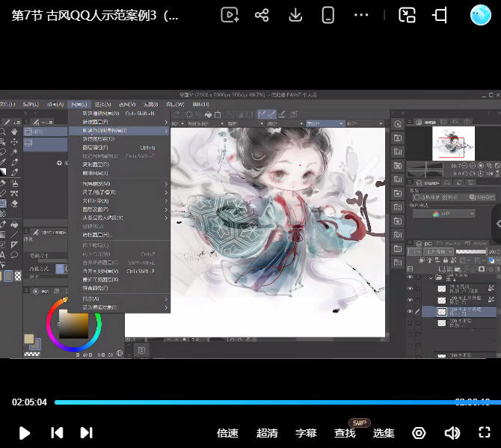501x448 pixels.
Task: Hide the first layer inside the folder
Action: pyautogui.click(x=410, y=289)
